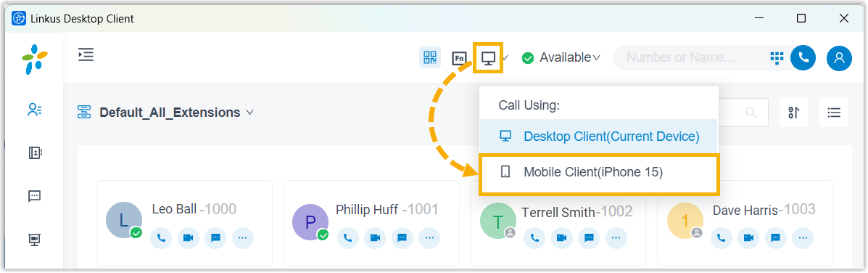868x273 pixels.
Task: Open the user profile avatar icon
Action: pyautogui.click(x=839, y=57)
